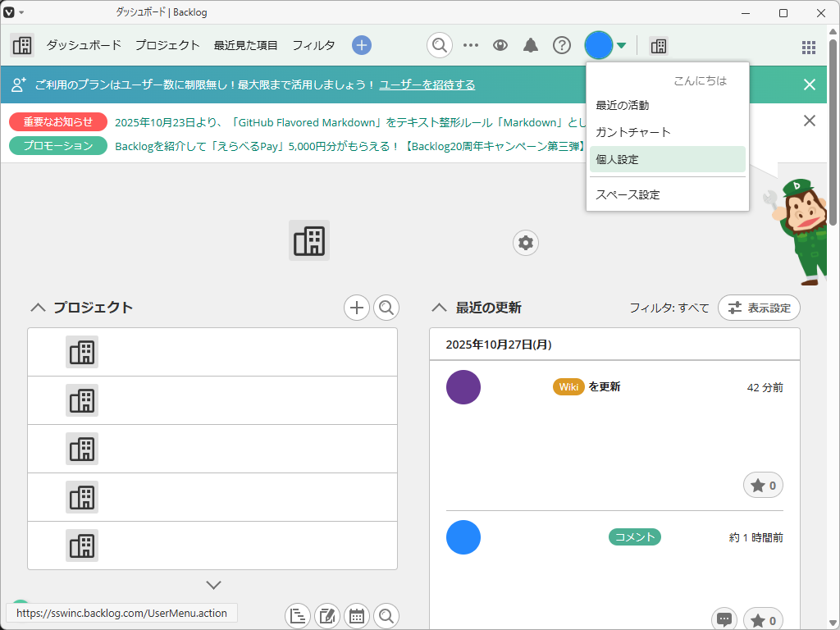Screen dimensions: 840x630
Task: Click the コメント badge
Action: point(635,536)
